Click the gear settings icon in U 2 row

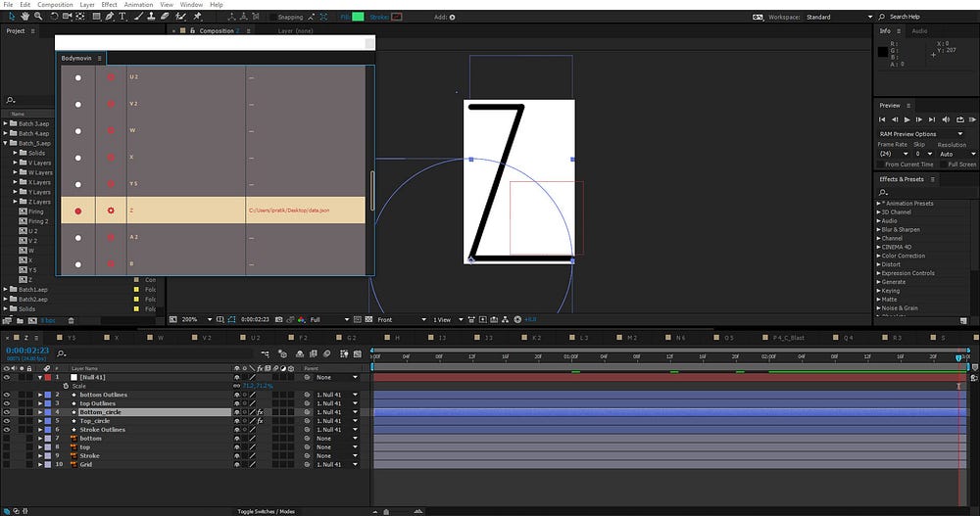tap(111, 77)
